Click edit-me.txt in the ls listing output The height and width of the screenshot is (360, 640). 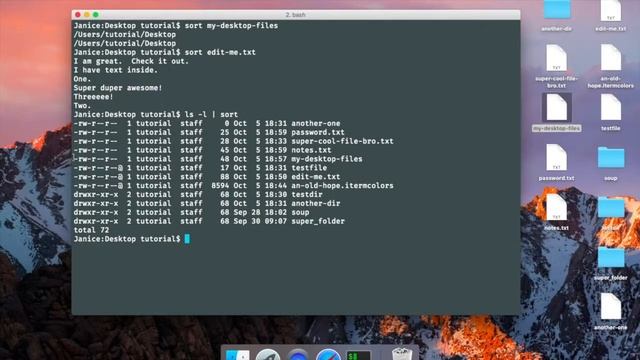[x=316, y=177]
